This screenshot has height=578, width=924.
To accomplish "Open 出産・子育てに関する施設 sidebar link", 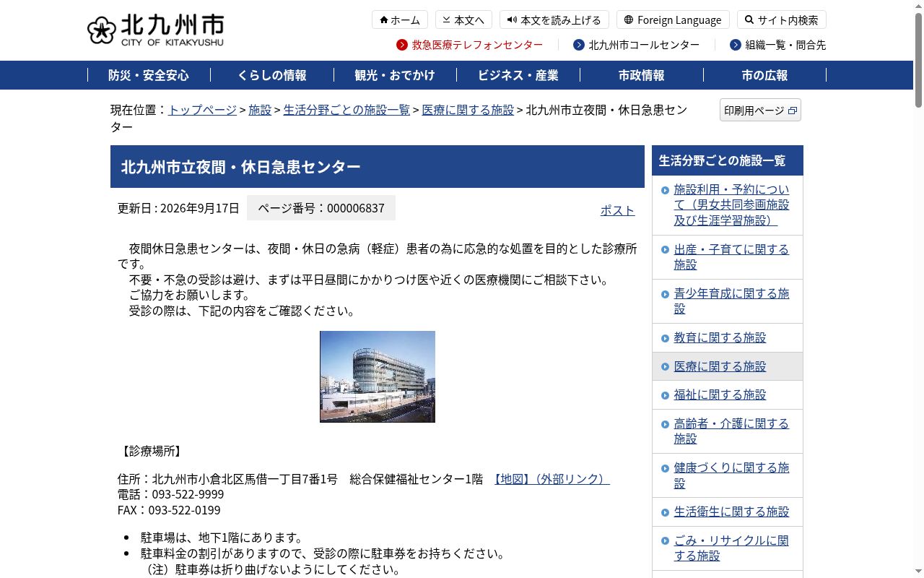I will (x=731, y=256).
